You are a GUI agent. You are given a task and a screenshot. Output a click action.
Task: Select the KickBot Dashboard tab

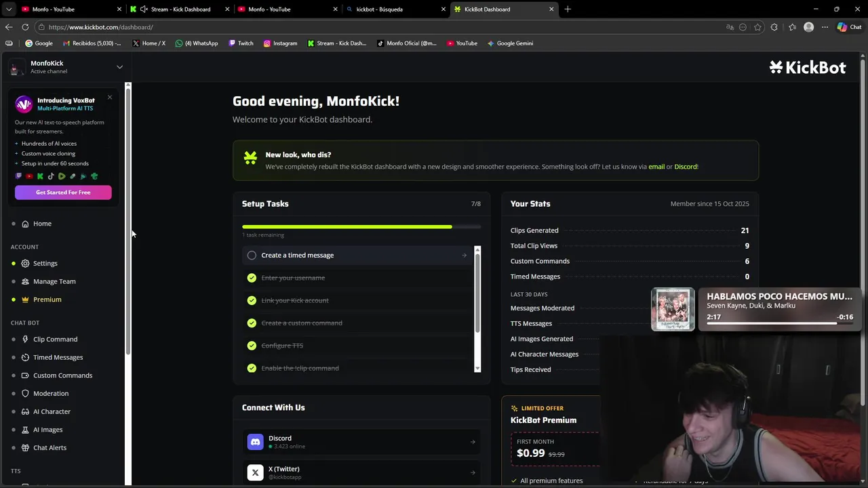[x=504, y=9]
